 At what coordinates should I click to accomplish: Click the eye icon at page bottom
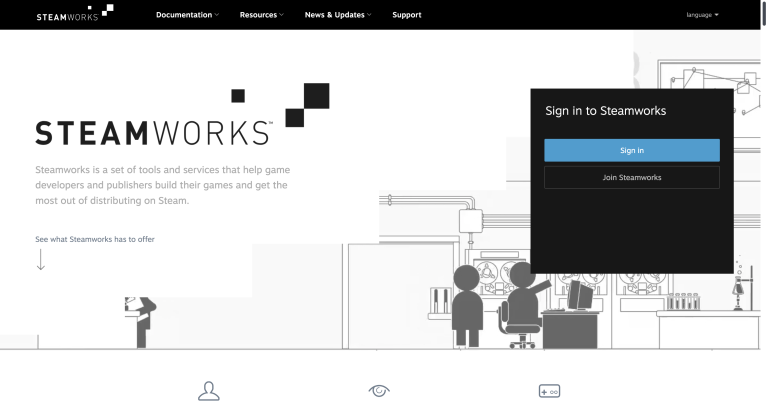pyautogui.click(x=379, y=390)
